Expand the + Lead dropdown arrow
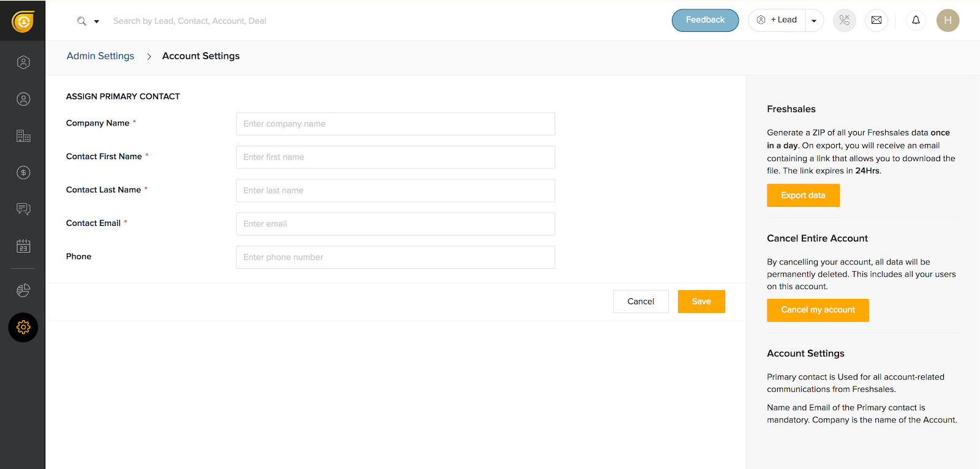The width and height of the screenshot is (980, 469). pos(814,21)
